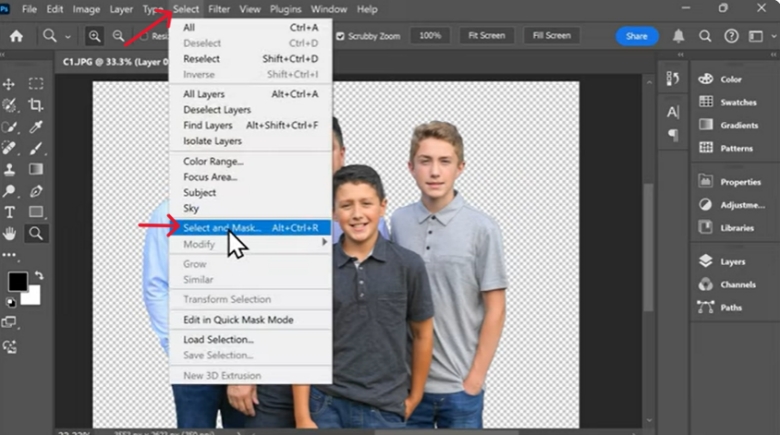Disable the Scrubby Zoom checkbox
Viewport: 780px width, 435px height.
tap(340, 36)
